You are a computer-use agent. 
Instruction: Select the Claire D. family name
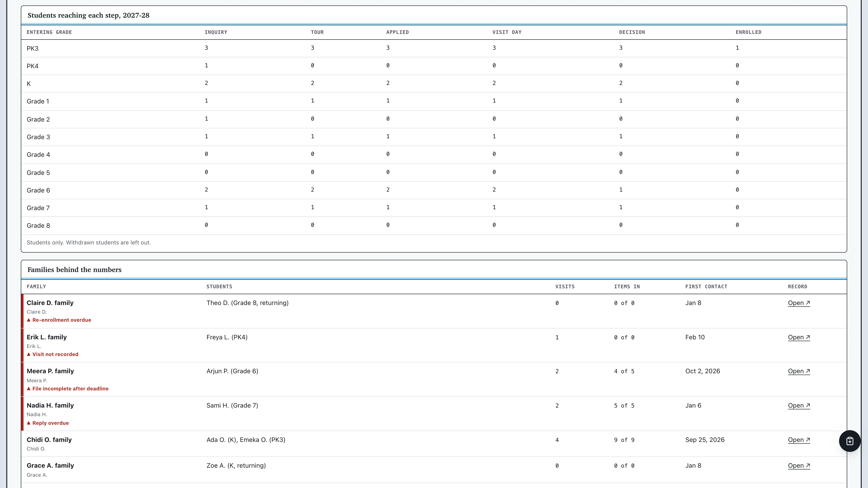50,303
